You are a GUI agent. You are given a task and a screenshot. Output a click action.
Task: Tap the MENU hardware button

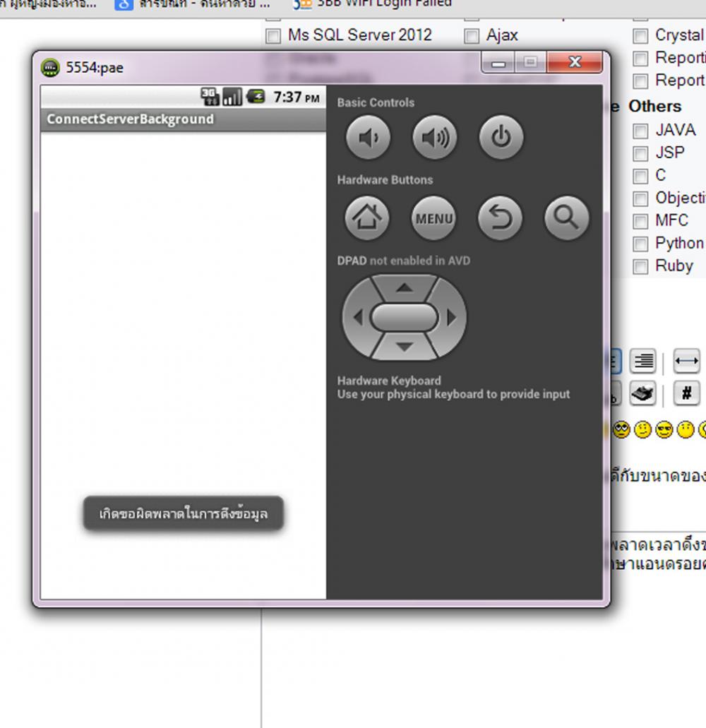coord(433,217)
